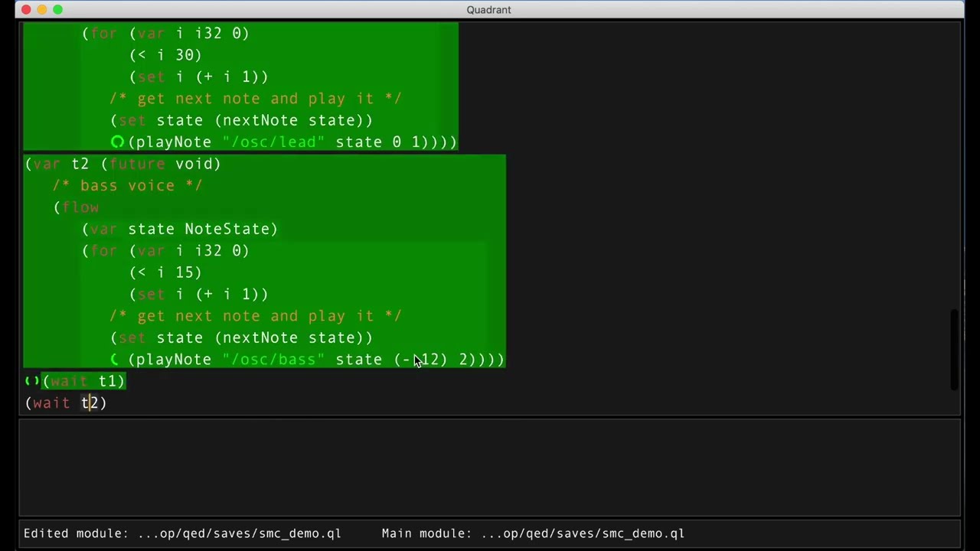Viewport: 980px width, 551px height.
Task: Click the (wait t2) line
Action: click(x=66, y=403)
